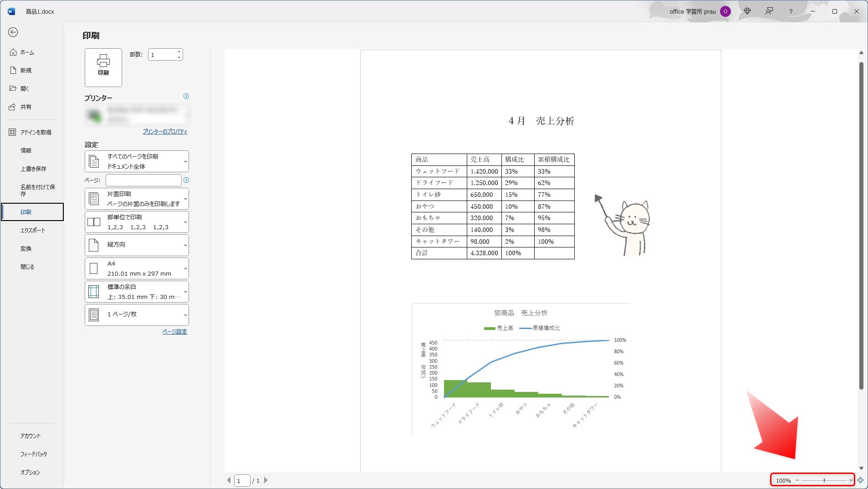Expand the 片面印刷 duplex dropdown
868x489 pixels.
point(137,199)
